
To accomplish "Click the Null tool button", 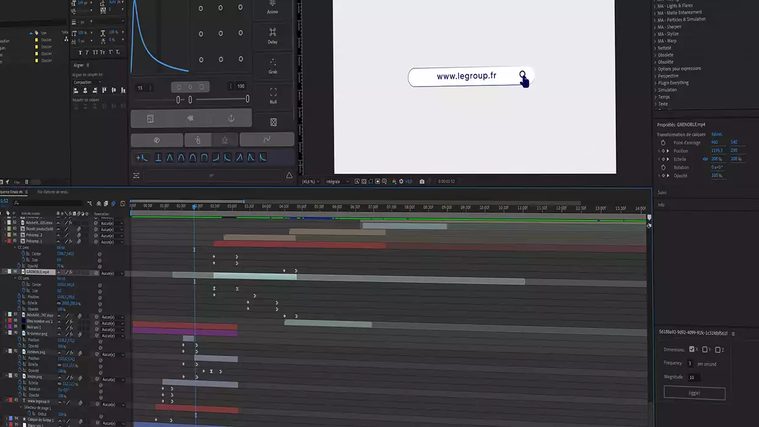I will [x=273, y=95].
